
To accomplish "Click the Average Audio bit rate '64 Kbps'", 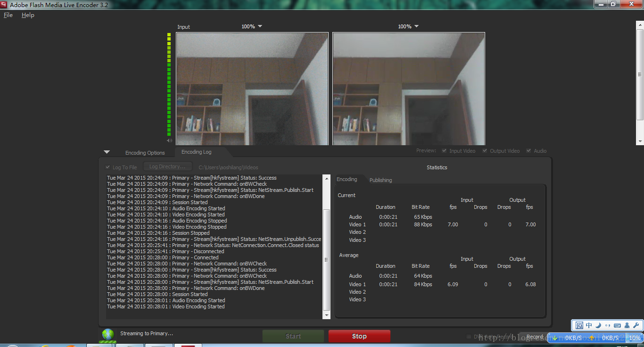I will pos(423,276).
